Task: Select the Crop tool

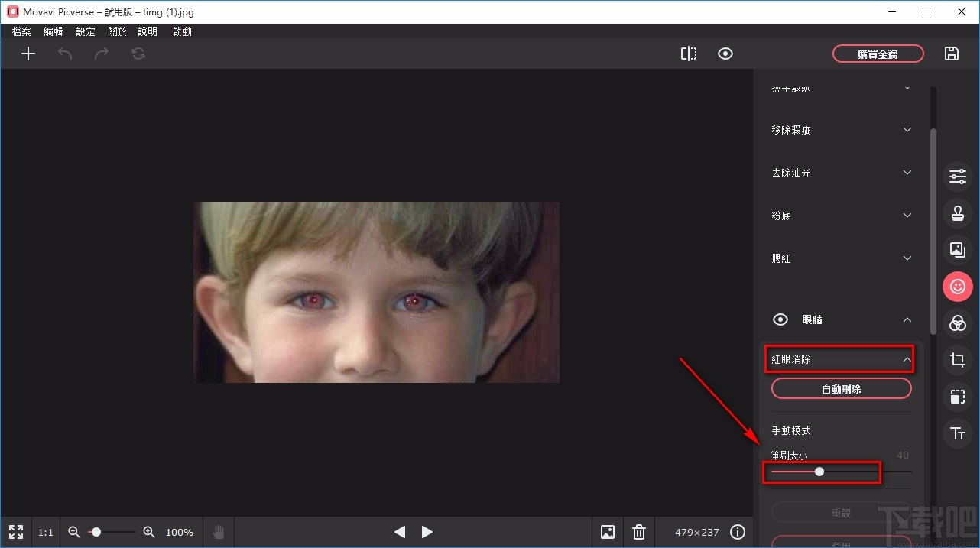Action: coord(958,360)
